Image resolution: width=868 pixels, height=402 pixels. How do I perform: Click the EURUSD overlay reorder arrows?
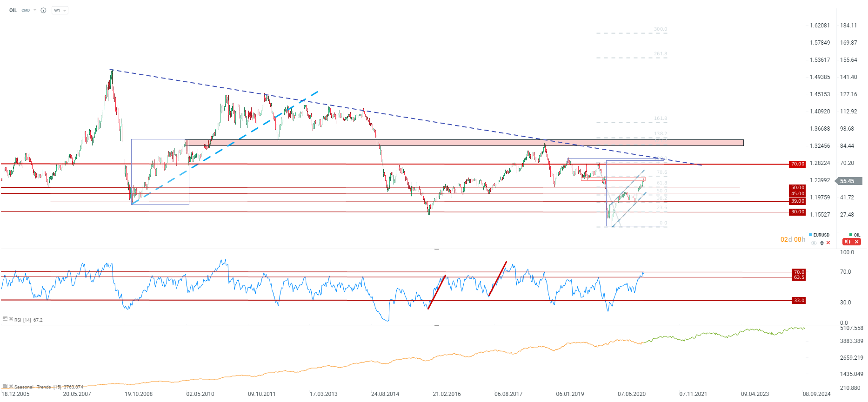click(822, 243)
